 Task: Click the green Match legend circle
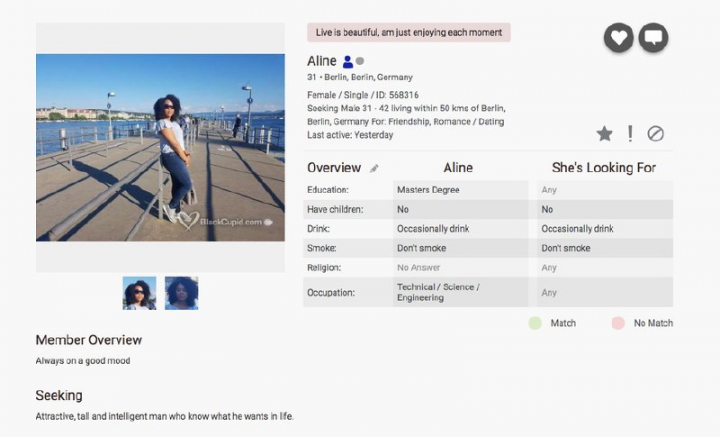coord(535,323)
